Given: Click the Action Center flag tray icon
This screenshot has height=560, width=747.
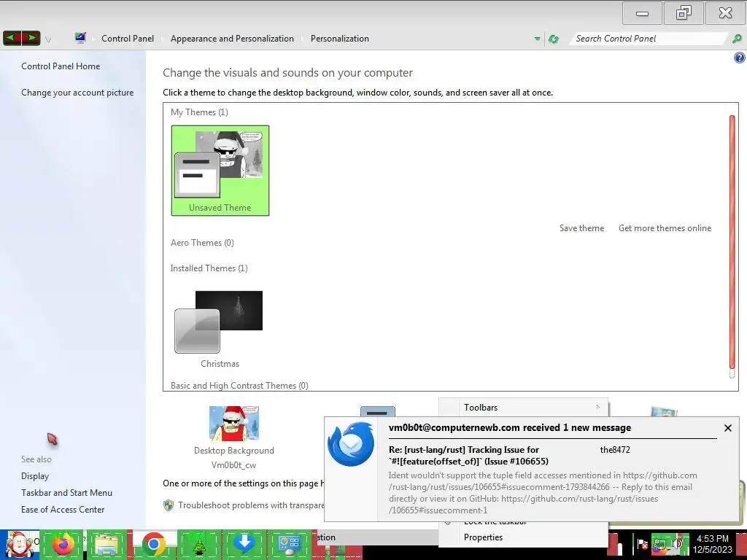Looking at the screenshot, I should tap(642, 544).
